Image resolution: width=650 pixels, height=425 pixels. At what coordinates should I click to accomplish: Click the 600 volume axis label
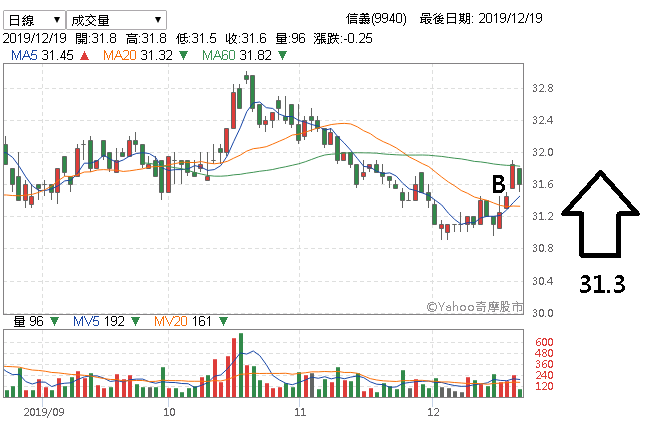[x=544, y=342]
